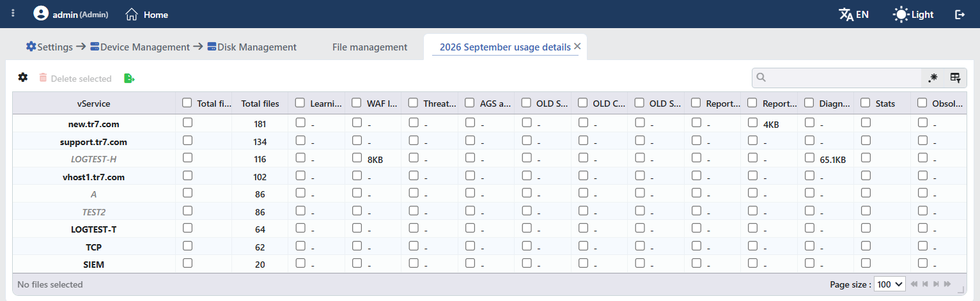
Task: Open table settings gear icon
Action: [x=23, y=77]
